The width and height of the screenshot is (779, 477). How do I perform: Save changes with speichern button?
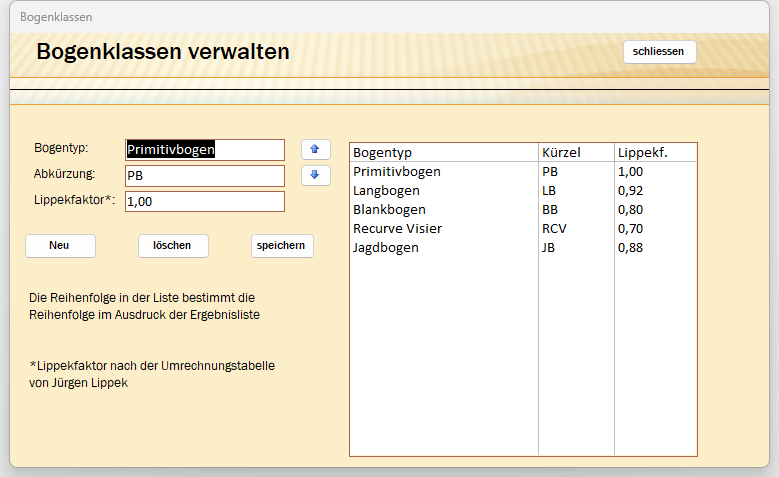coord(282,246)
